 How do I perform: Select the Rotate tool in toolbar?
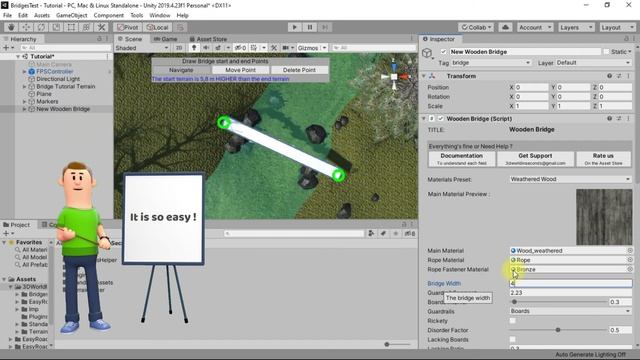[x=41, y=27]
